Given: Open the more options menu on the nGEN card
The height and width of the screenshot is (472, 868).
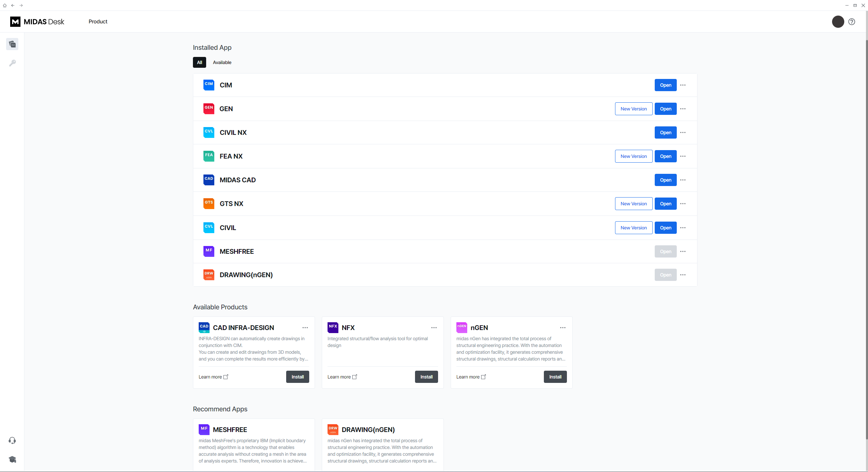Looking at the screenshot, I should 563,328.
